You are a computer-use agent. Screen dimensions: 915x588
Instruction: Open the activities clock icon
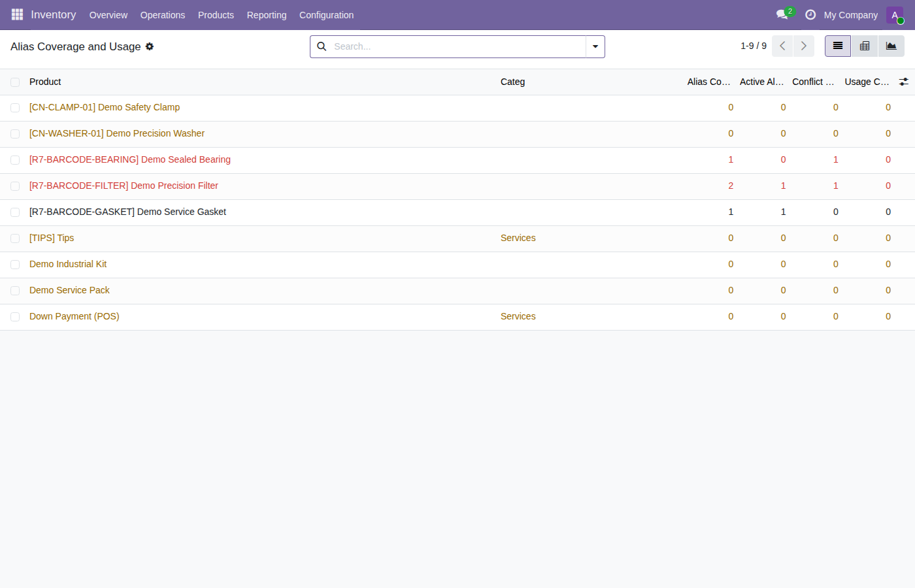tap(810, 14)
